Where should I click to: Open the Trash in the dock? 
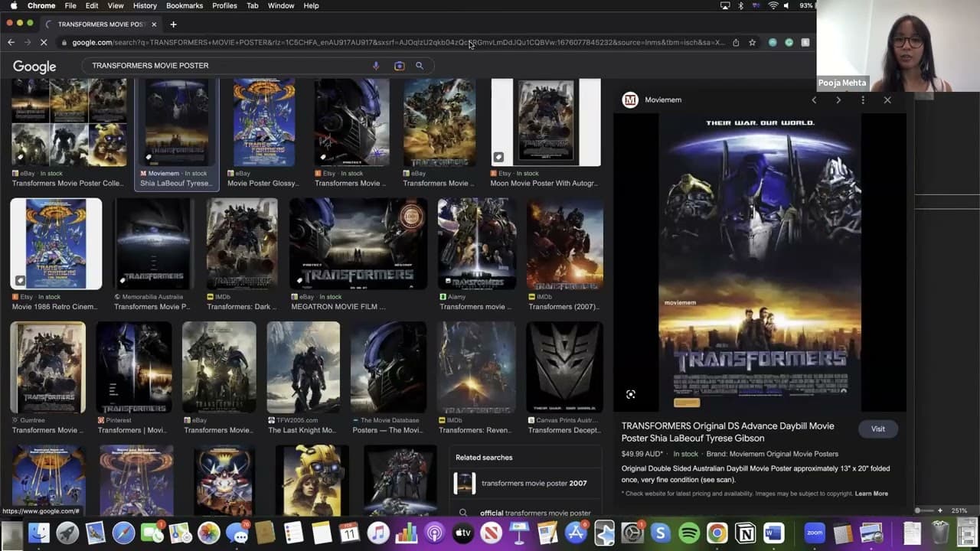pos(940,533)
